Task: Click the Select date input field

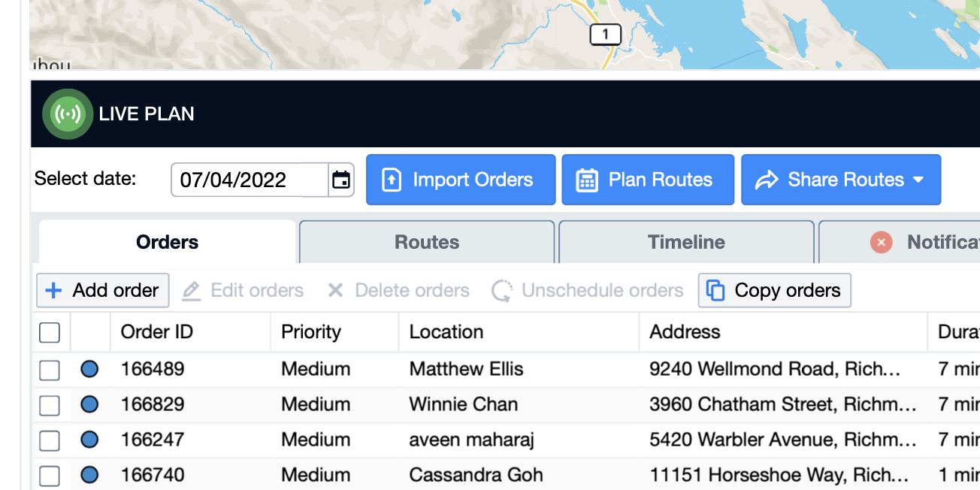Action: [248, 180]
